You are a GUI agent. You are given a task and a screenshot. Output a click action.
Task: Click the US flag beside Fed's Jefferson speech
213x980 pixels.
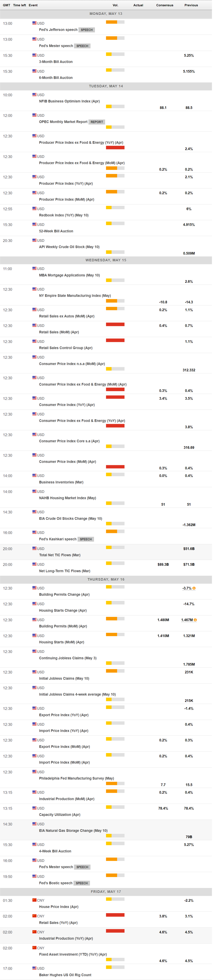35,23
